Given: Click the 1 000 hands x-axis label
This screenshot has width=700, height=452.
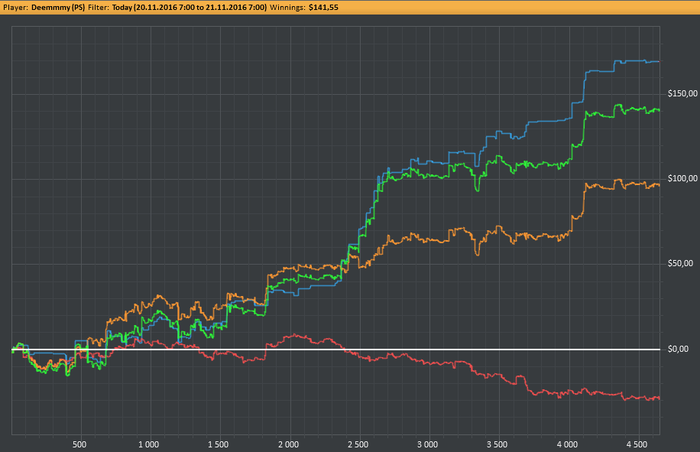Looking at the screenshot, I should click(x=148, y=444).
